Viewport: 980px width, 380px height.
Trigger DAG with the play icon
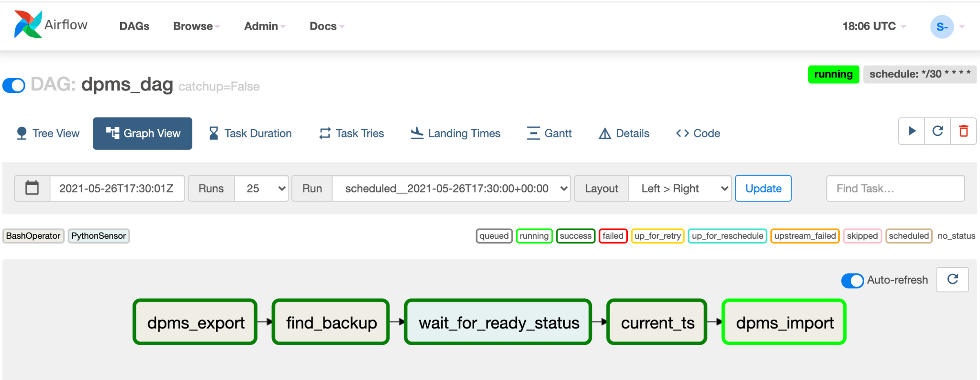pyautogui.click(x=912, y=131)
